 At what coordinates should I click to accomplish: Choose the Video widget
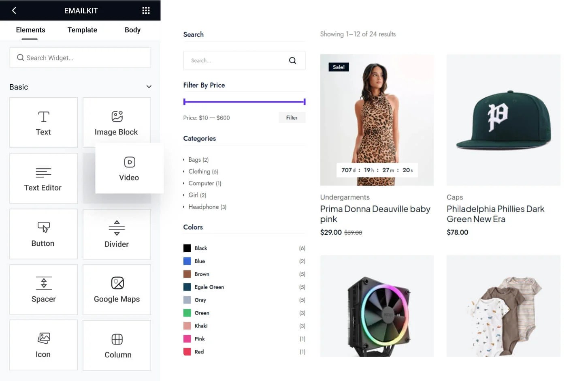(x=129, y=168)
